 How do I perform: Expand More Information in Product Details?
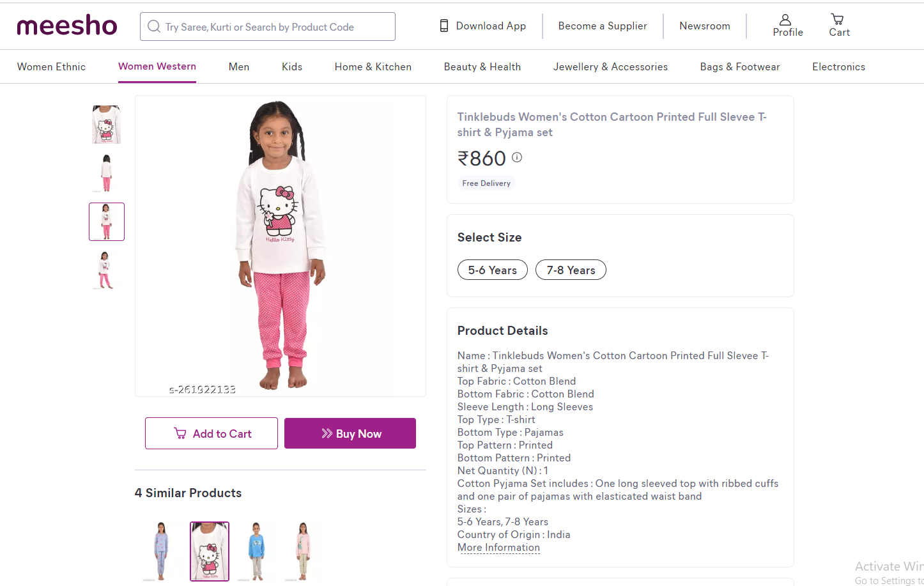[x=498, y=548]
